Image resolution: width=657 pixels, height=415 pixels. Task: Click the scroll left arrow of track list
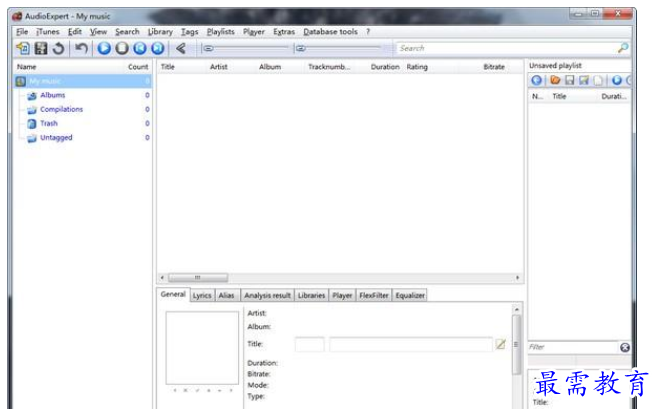[162, 278]
